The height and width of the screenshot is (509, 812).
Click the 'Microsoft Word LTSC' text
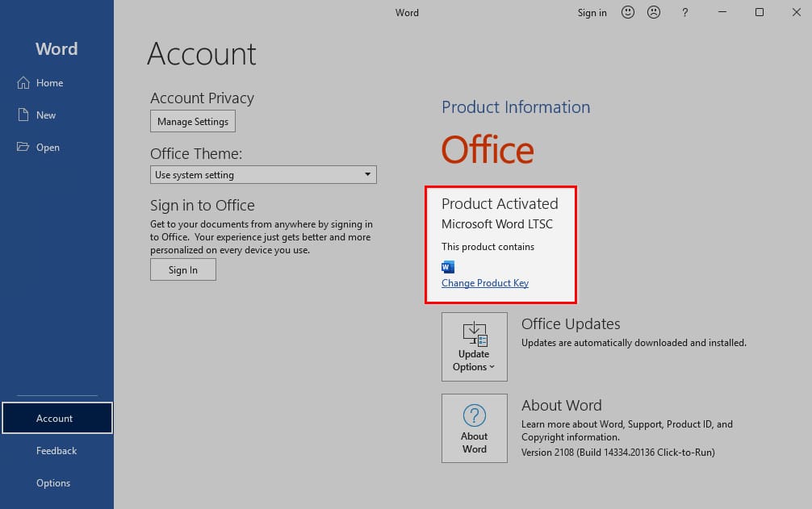click(497, 224)
